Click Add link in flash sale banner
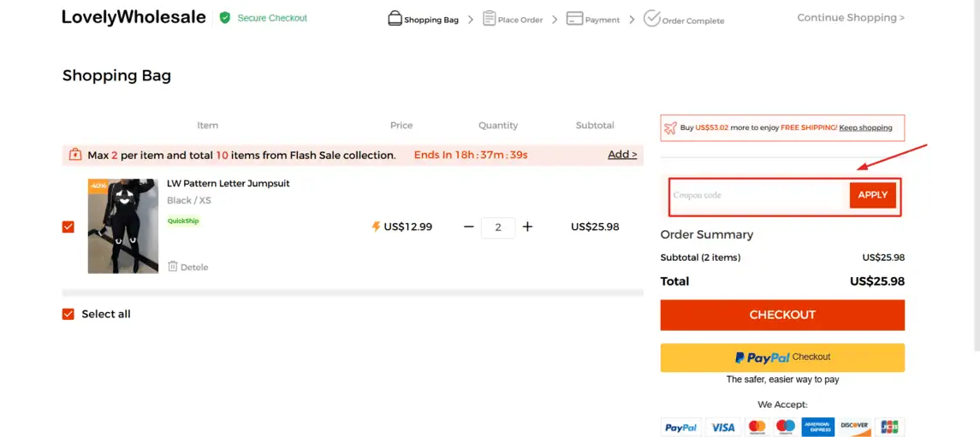 click(x=622, y=154)
